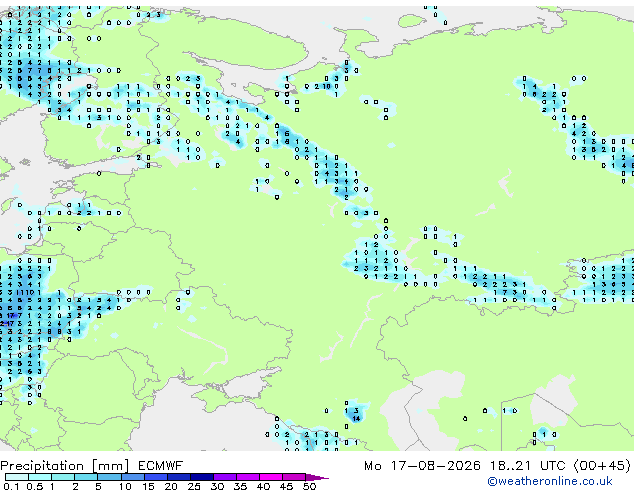Click the '18..21 UTC' time text
Screen dimensions: 634x490
(528, 466)
